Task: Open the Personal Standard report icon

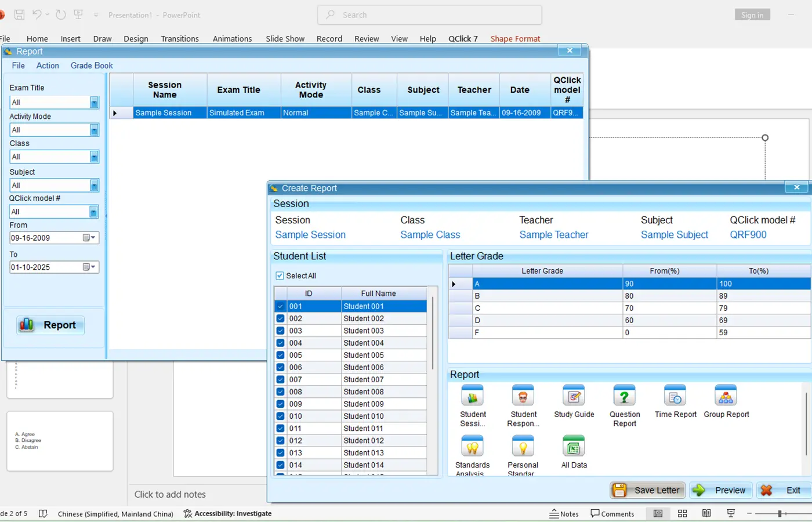Action: pyautogui.click(x=523, y=447)
